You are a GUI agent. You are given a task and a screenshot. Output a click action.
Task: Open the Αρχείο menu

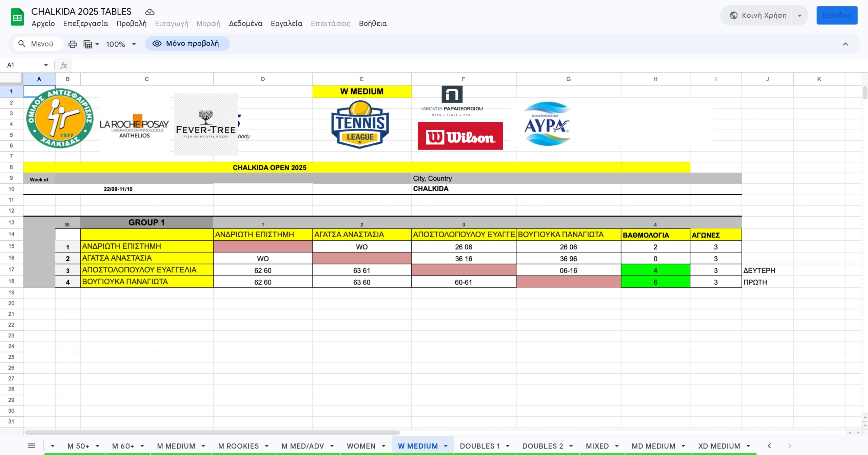point(43,23)
